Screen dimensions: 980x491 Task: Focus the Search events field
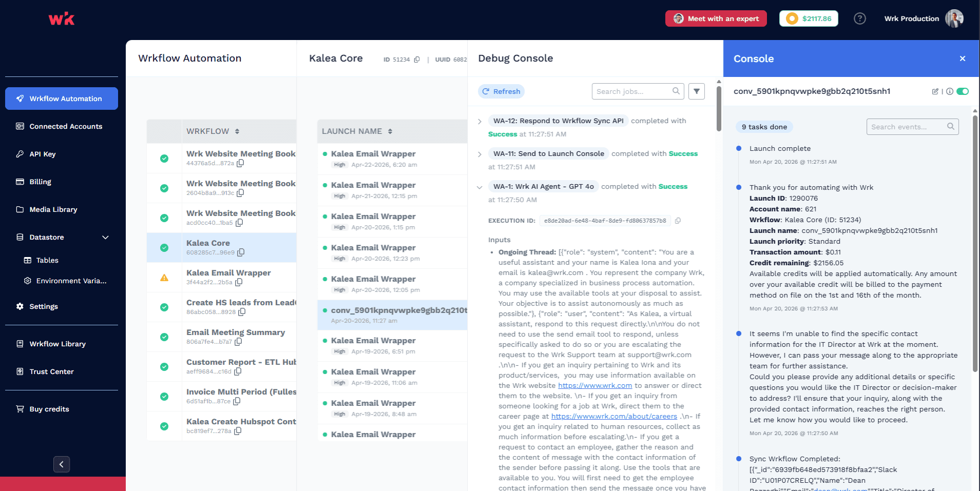pos(913,127)
